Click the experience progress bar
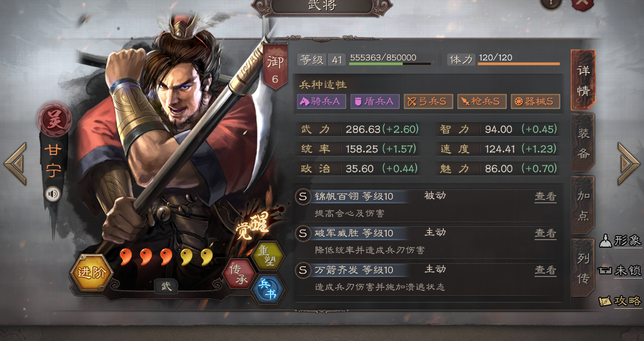 [390, 64]
